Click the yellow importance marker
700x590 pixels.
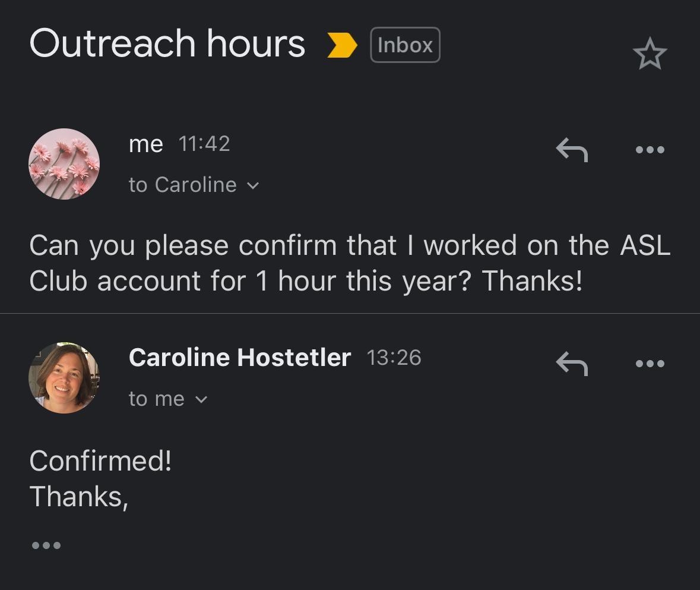[x=342, y=46]
